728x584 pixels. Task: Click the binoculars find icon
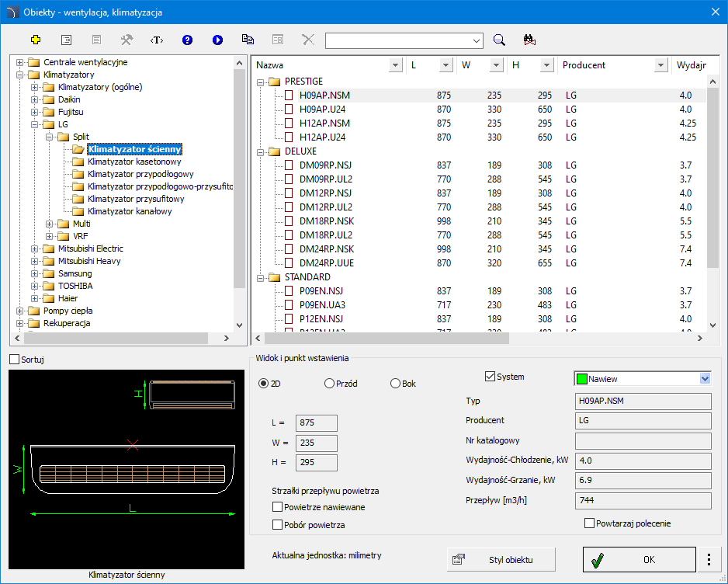tap(530, 40)
